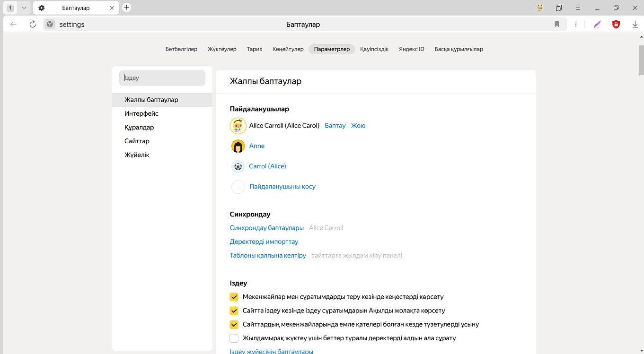Click the new tab plus button
The width and height of the screenshot is (644, 354).
tap(126, 8)
